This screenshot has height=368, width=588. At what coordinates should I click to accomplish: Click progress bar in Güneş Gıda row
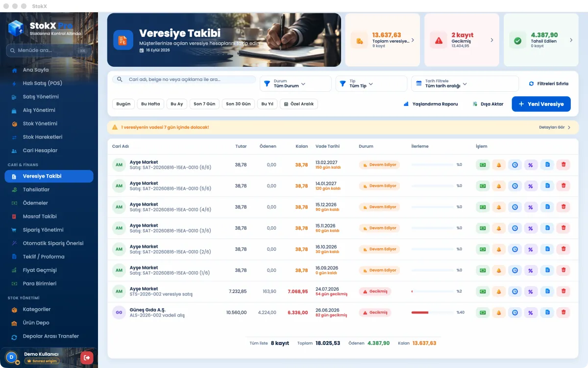(x=433, y=313)
